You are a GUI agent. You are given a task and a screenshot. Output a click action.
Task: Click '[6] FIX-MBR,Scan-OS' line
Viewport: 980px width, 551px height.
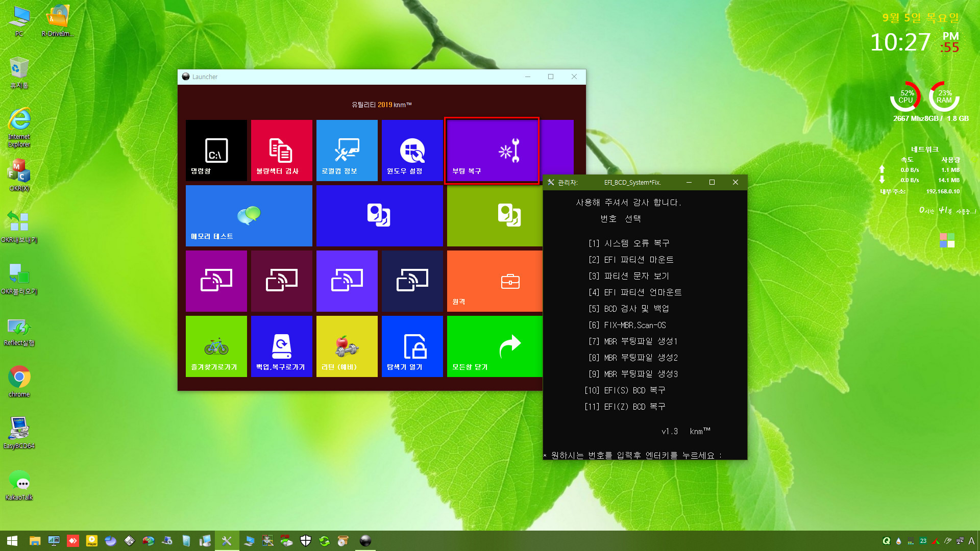pyautogui.click(x=627, y=325)
